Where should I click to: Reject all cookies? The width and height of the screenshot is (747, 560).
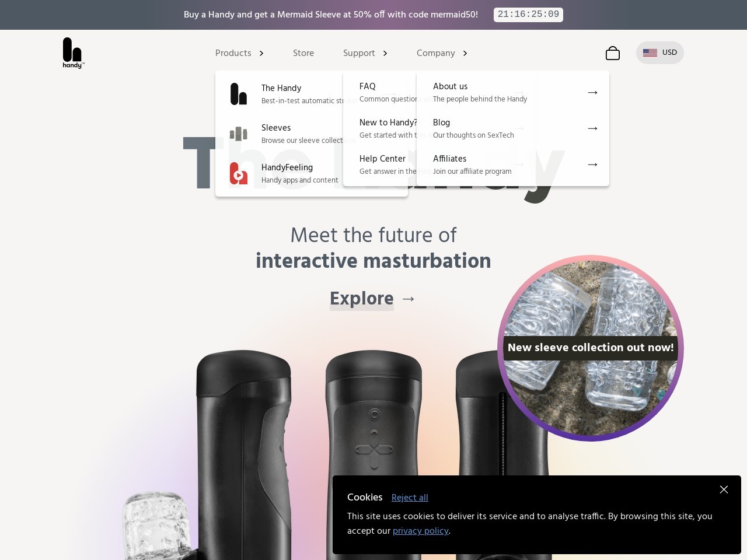[410, 498]
